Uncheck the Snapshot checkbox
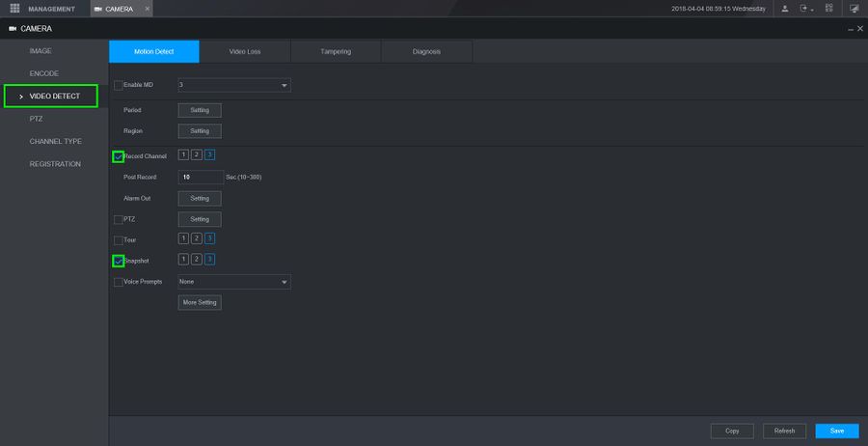This screenshot has height=446, width=868. [118, 261]
